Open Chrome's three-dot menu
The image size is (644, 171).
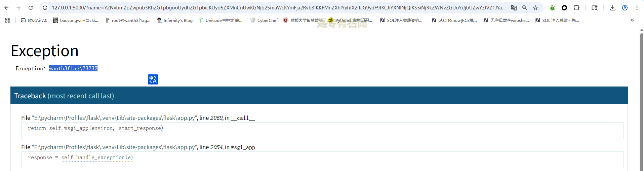pyautogui.click(x=637, y=8)
